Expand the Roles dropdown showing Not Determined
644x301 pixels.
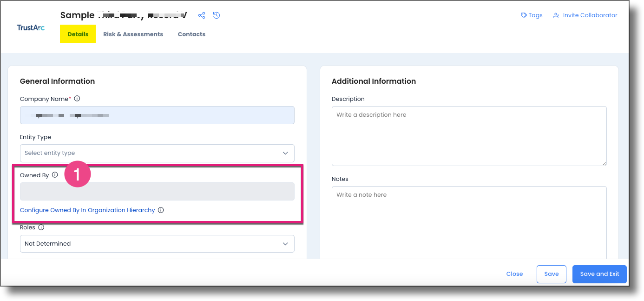157,244
